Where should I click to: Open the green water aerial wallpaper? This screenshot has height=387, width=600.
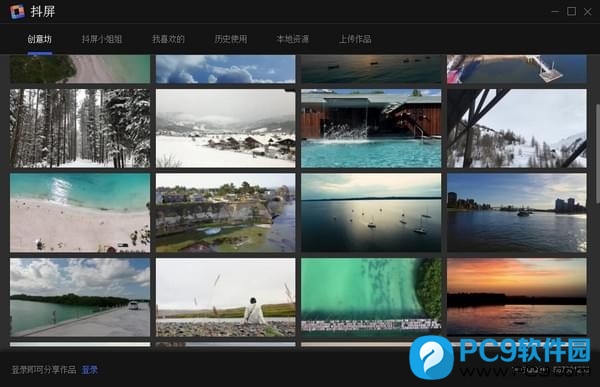pyautogui.click(x=371, y=297)
